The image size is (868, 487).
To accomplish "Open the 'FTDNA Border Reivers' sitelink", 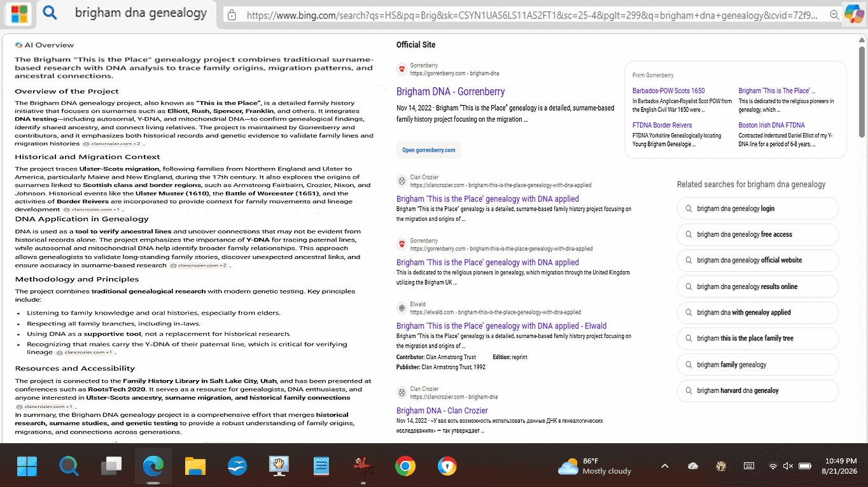I will pyautogui.click(x=662, y=125).
